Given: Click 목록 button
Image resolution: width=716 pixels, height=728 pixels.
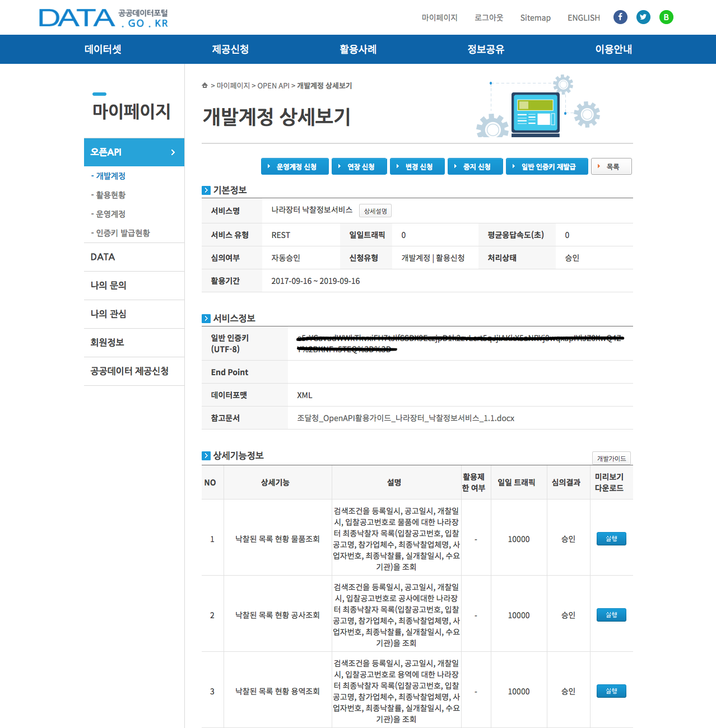Looking at the screenshot, I should 611,166.
